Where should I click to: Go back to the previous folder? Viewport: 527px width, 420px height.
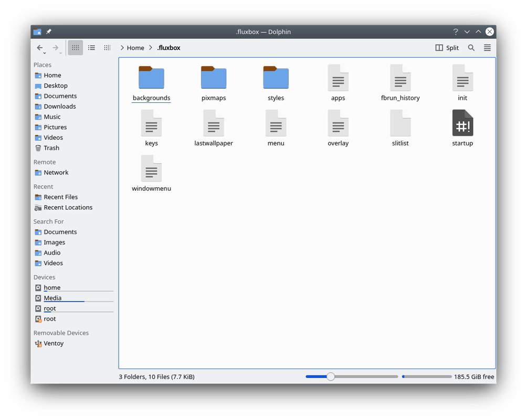39,48
